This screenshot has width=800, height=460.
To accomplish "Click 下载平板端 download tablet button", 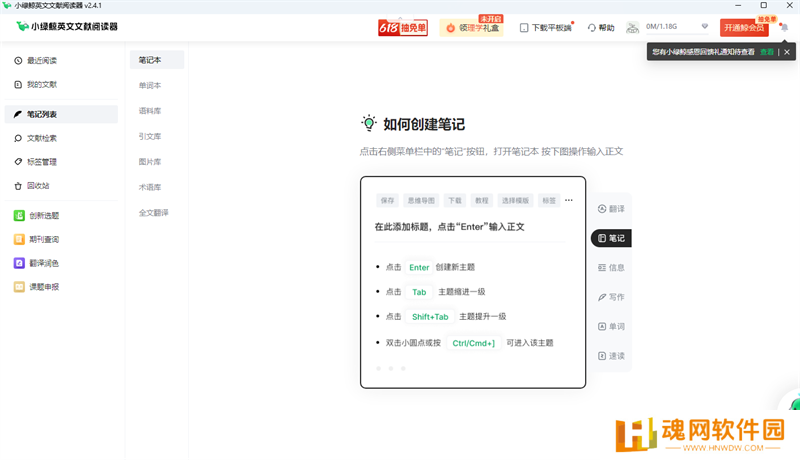I will click(x=546, y=28).
